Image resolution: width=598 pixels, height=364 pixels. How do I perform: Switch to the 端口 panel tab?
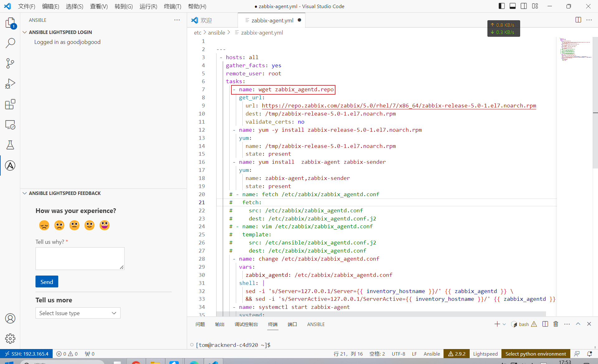click(x=292, y=324)
